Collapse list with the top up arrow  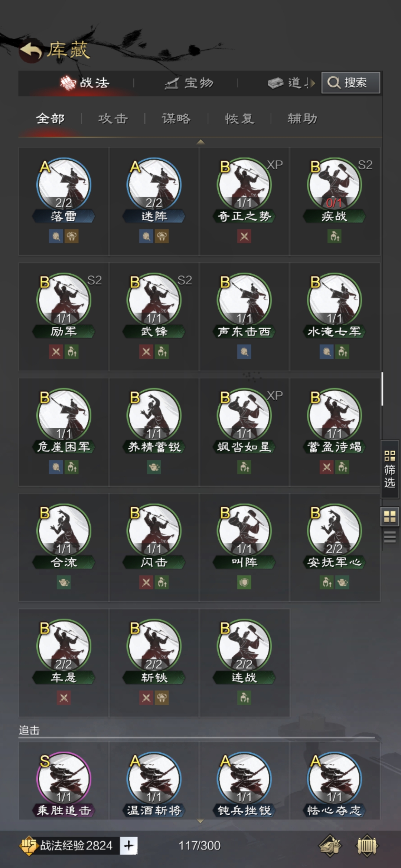[200, 142]
